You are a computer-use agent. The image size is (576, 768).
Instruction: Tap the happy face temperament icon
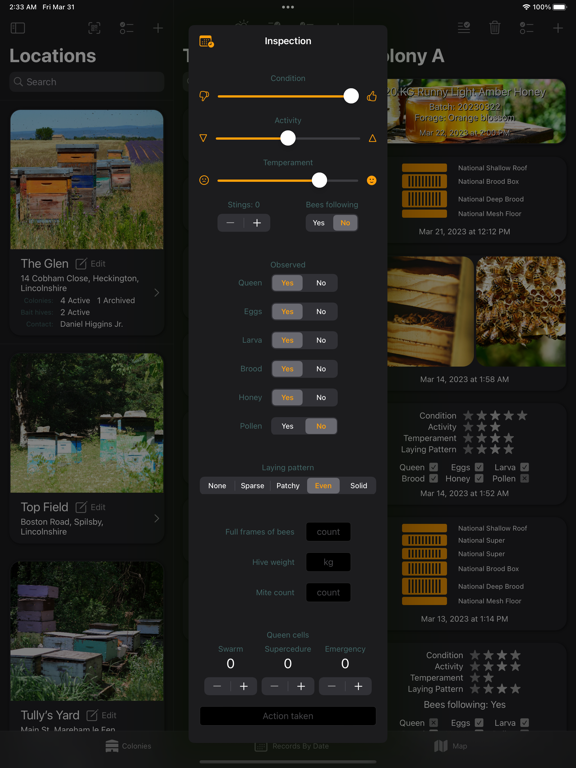pos(372,180)
